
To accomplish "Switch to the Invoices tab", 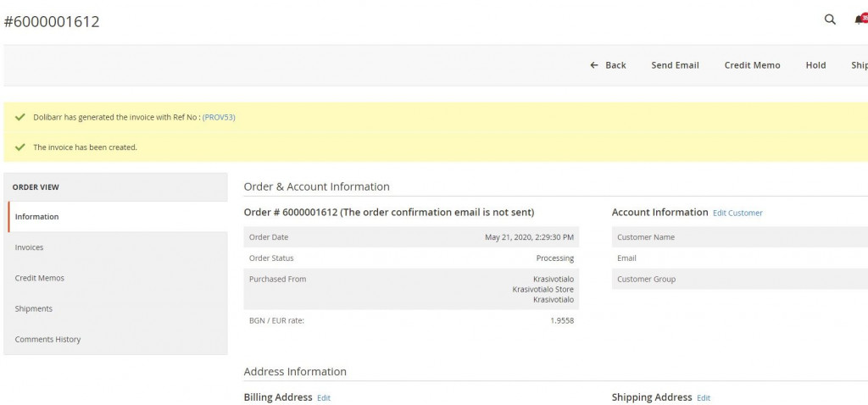I will pos(29,247).
